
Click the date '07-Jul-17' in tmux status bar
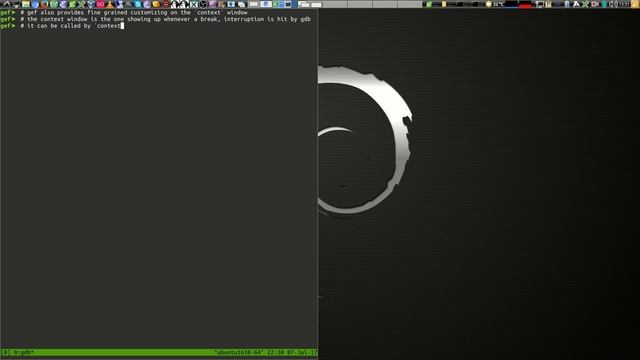tap(302, 352)
